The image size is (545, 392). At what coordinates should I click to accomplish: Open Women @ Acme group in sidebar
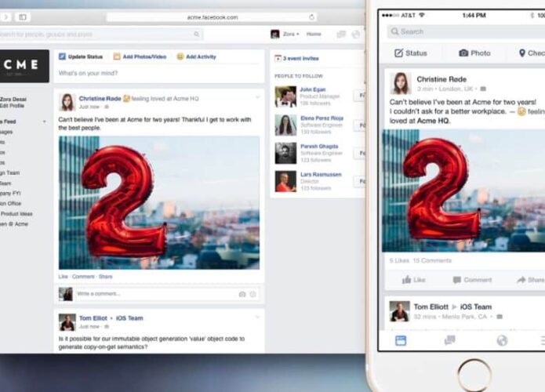click(x=14, y=223)
